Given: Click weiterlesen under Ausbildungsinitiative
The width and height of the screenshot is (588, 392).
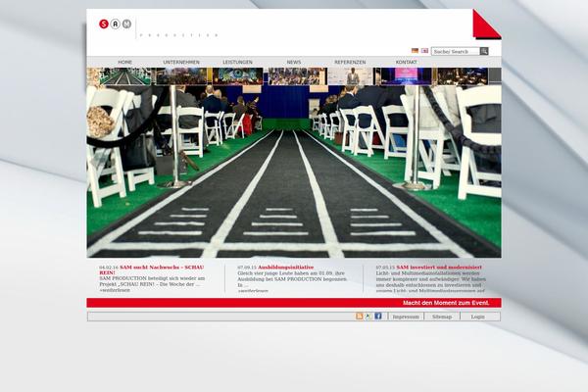Looking at the screenshot, I should click(x=253, y=290).
